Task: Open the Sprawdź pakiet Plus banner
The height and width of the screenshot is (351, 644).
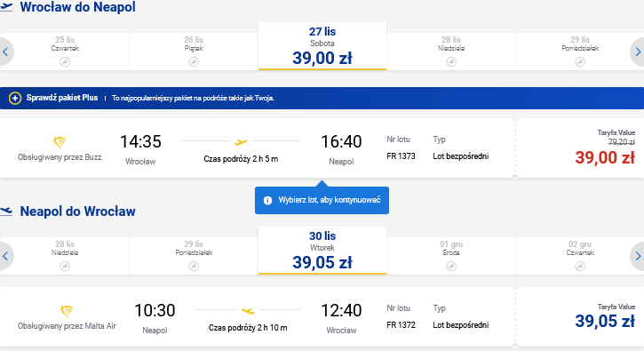Action: (322, 99)
